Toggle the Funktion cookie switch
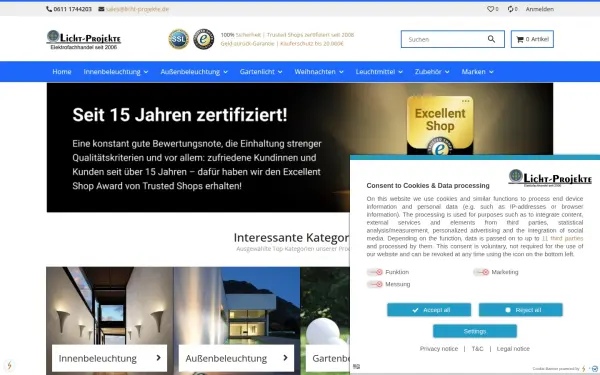The width and height of the screenshot is (600, 375). [375, 272]
